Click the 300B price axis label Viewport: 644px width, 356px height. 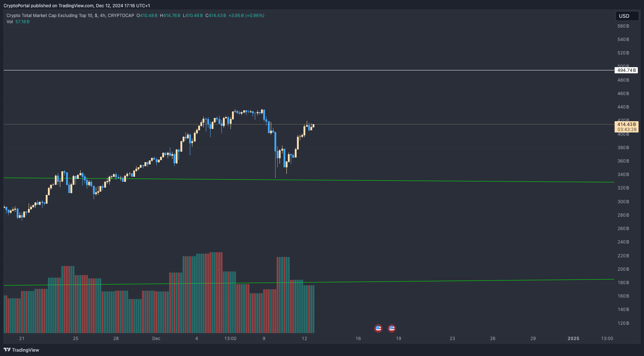click(623, 202)
